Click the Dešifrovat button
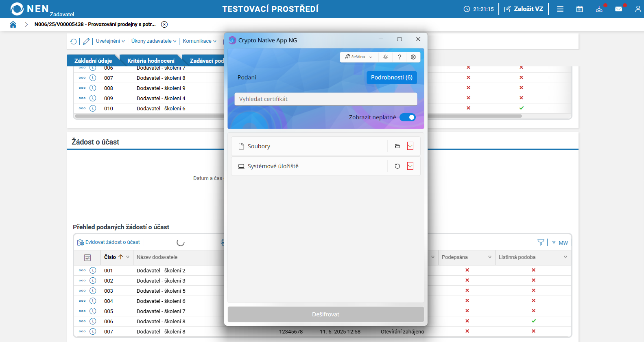644x342 pixels. (x=326, y=314)
